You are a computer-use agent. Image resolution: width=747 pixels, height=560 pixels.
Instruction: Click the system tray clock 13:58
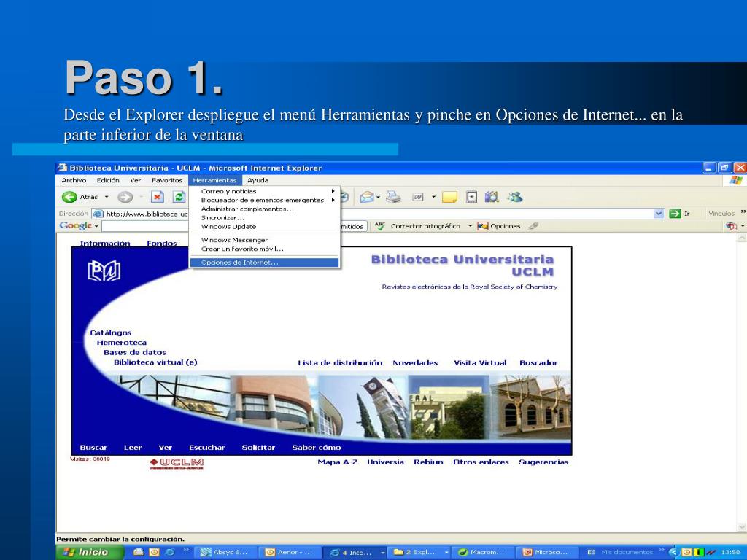point(731,553)
